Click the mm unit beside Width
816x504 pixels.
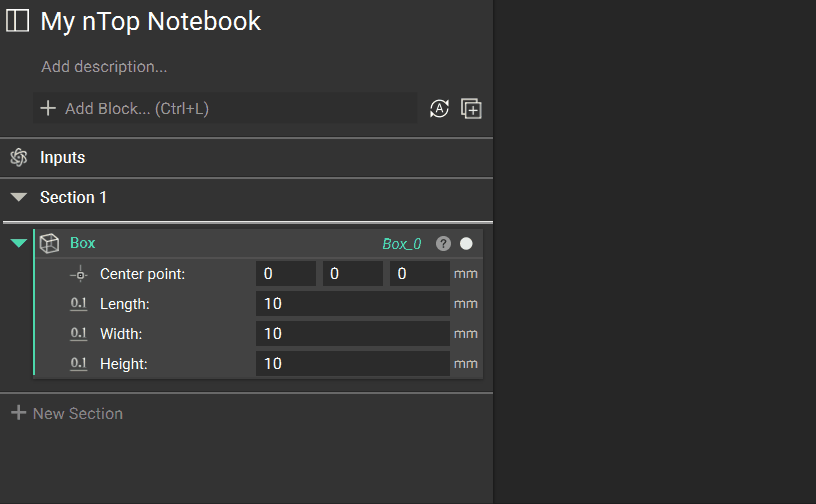coord(466,334)
